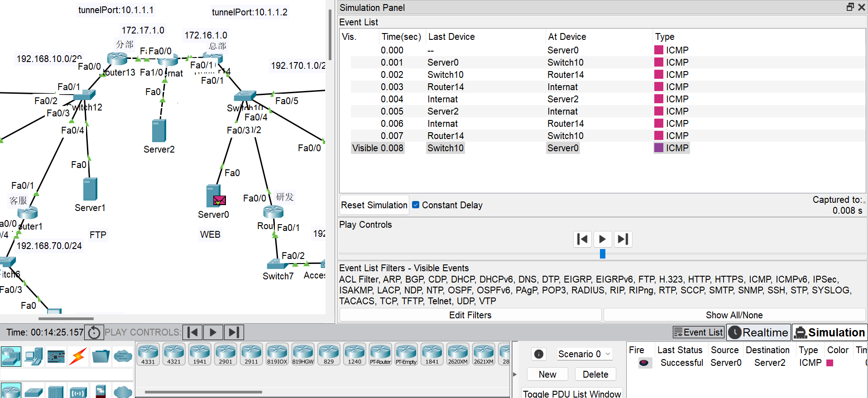868x398 pixels.
Task: Uncheck the Constant Delay checkbox
Action: tap(416, 205)
